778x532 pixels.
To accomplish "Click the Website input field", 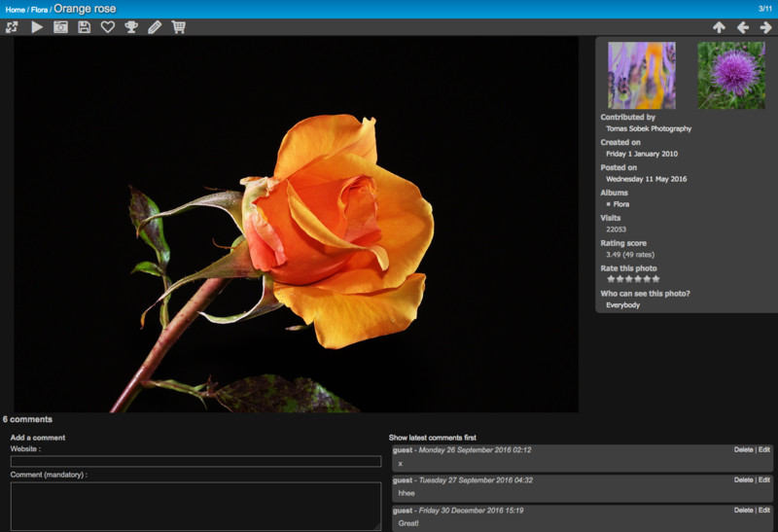I will [195, 461].
